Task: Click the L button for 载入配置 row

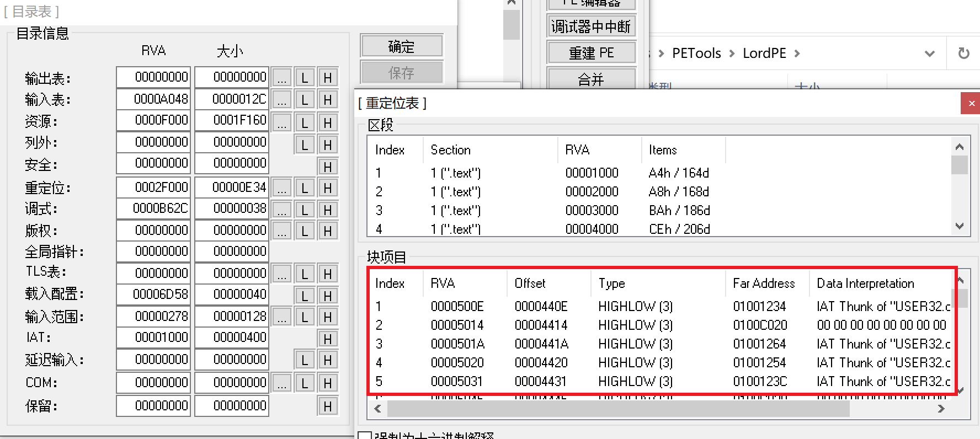Action: point(305,296)
